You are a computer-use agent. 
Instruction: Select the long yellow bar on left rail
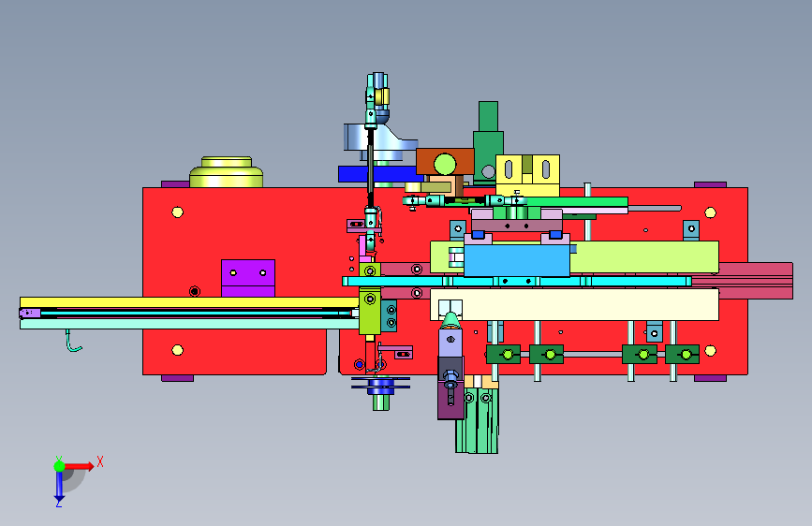pos(189,301)
